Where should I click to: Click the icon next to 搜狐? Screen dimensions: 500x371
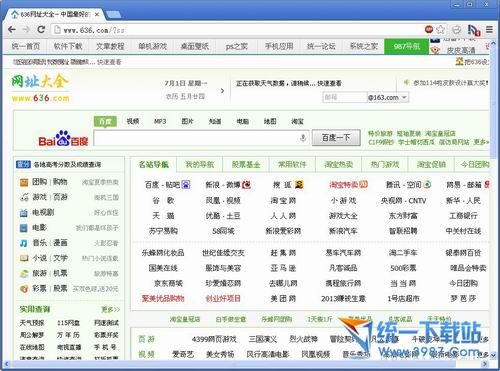point(299,184)
